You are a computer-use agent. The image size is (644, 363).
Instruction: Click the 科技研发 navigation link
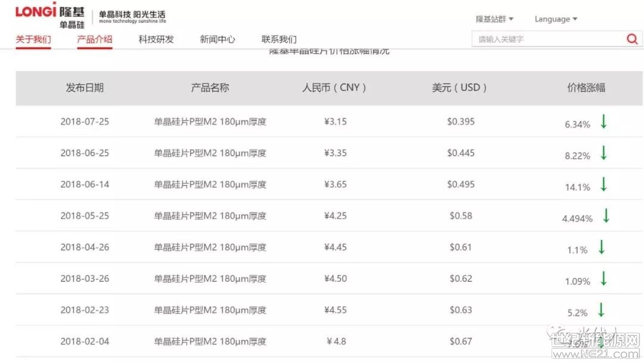click(x=156, y=39)
